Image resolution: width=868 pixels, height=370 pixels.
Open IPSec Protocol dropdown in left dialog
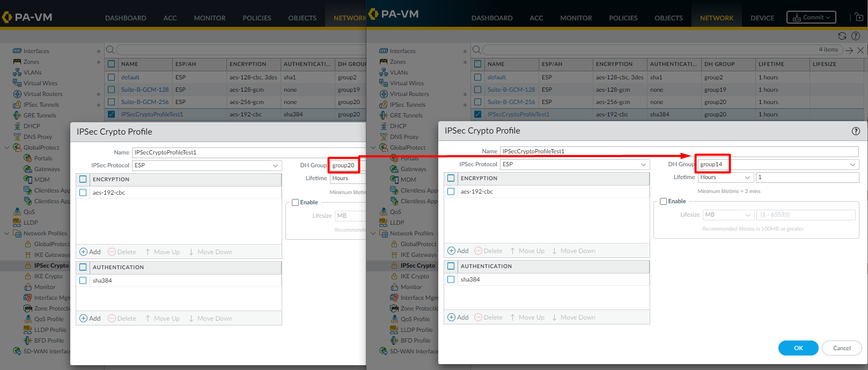click(275, 166)
